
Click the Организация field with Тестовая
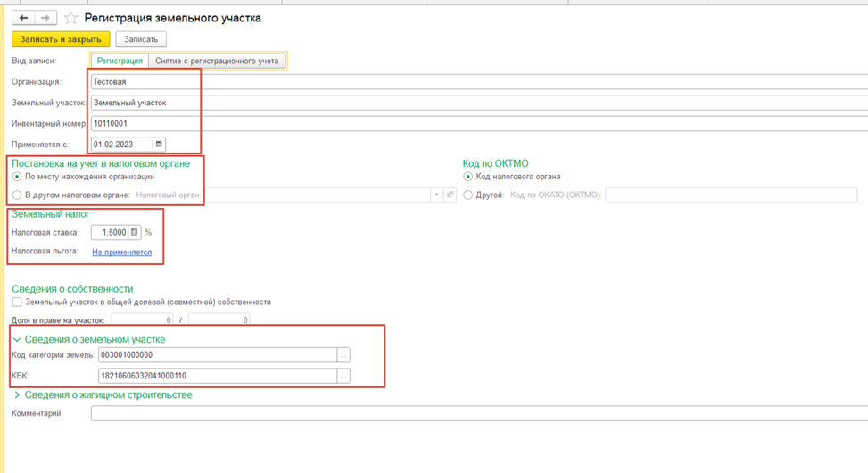tap(479, 82)
